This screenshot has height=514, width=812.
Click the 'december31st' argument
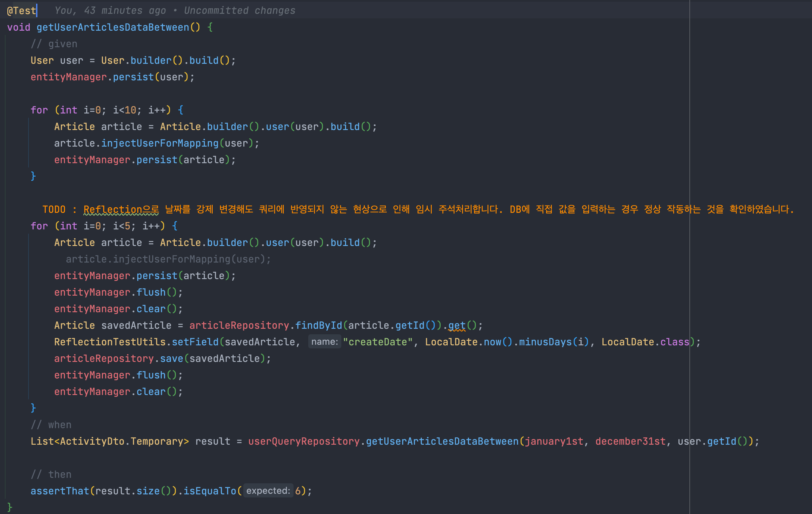(630, 441)
